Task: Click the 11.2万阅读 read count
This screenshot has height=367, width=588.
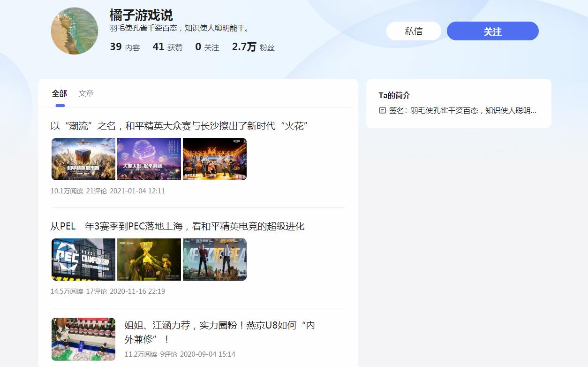Action: click(x=141, y=354)
